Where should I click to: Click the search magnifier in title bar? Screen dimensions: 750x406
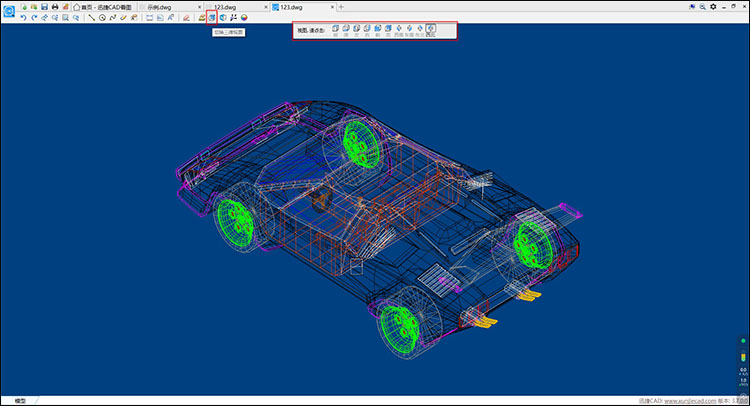coord(702,7)
